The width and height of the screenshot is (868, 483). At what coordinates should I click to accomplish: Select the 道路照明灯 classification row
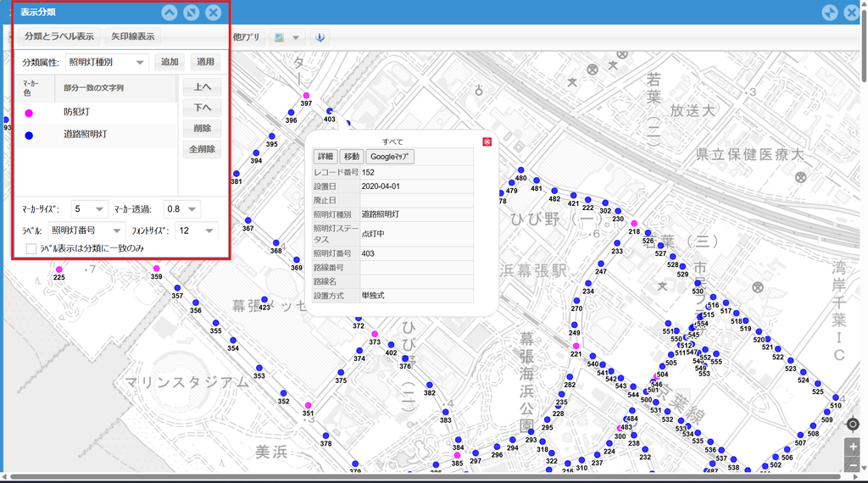coord(95,135)
